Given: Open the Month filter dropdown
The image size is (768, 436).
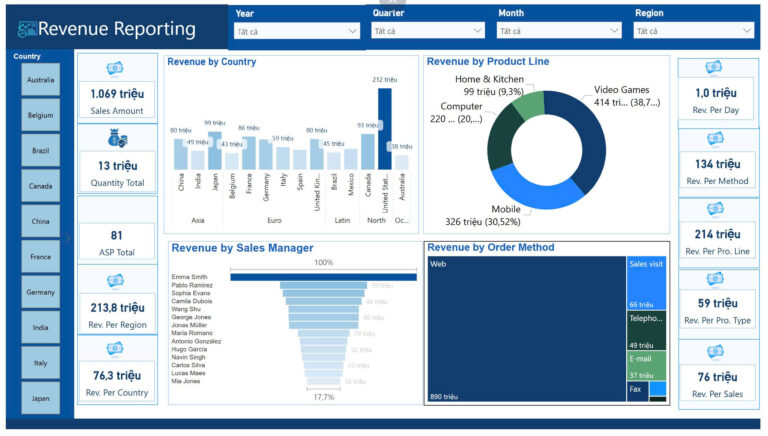Looking at the screenshot, I should 560,31.
